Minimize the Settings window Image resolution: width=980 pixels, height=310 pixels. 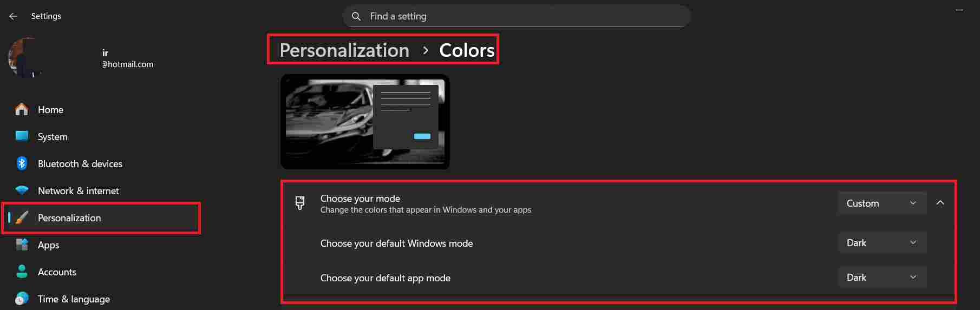[959, 10]
